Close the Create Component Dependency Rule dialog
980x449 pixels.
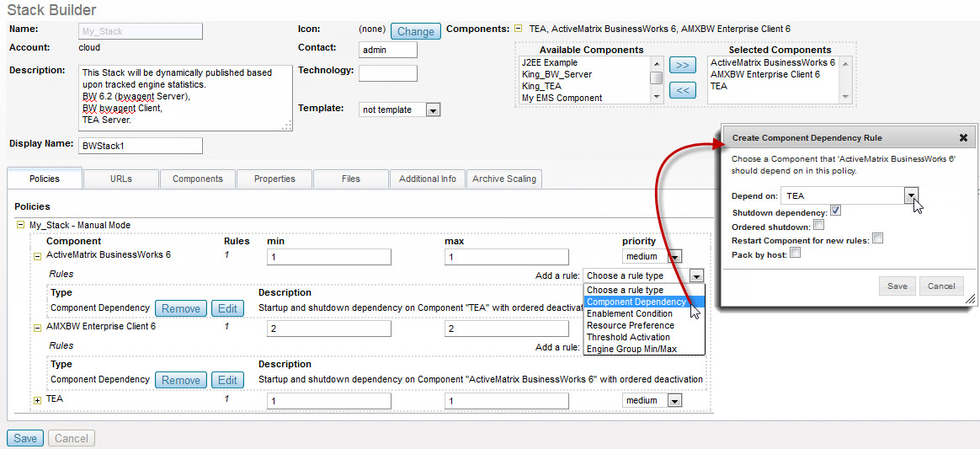click(963, 137)
